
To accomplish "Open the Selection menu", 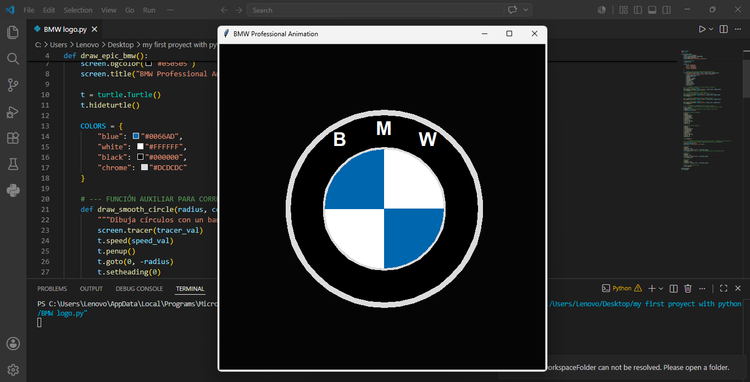I will [78, 10].
